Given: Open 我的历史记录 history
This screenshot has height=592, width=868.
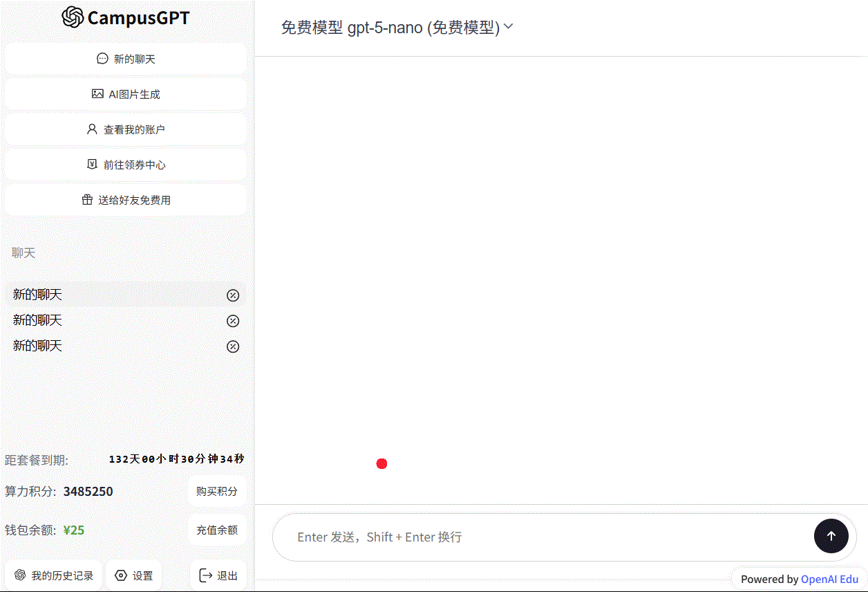Looking at the screenshot, I should tap(54, 576).
